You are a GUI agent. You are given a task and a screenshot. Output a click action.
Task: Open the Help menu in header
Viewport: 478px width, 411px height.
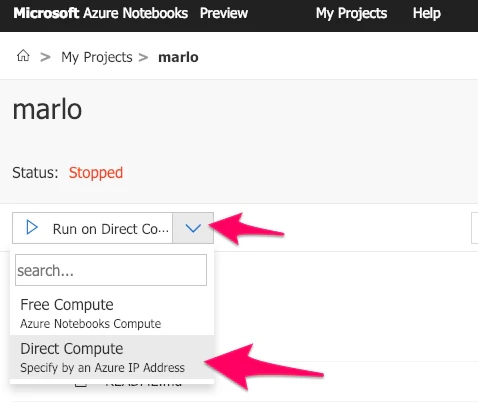tap(427, 13)
